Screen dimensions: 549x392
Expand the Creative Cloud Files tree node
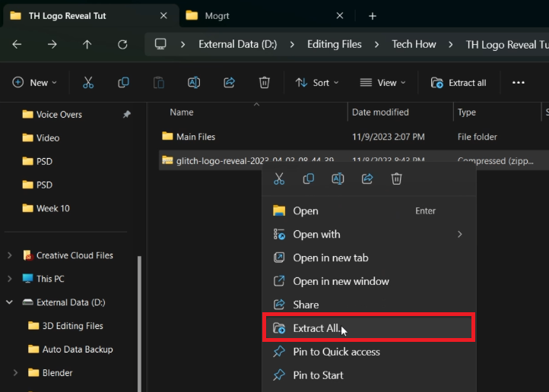(10, 255)
